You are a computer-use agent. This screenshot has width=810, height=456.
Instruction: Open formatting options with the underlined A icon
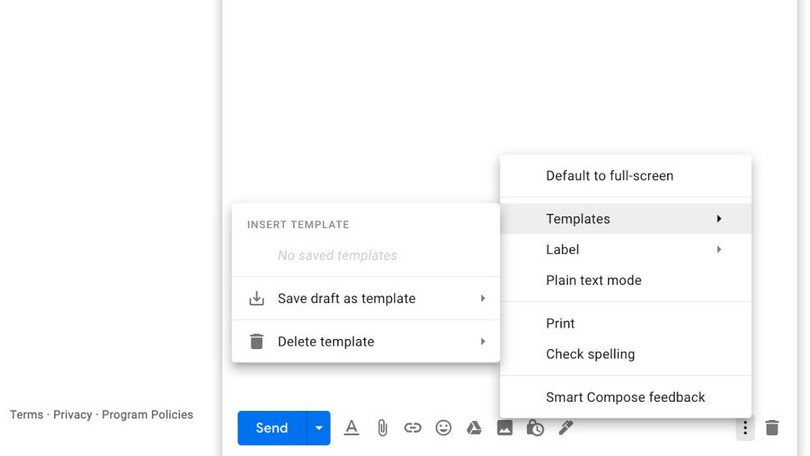pyautogui.click(x=351, y=428)
